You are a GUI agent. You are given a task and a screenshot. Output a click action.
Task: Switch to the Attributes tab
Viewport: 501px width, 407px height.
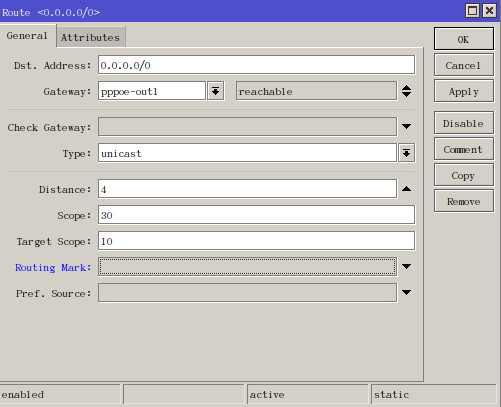click(90, 37)
